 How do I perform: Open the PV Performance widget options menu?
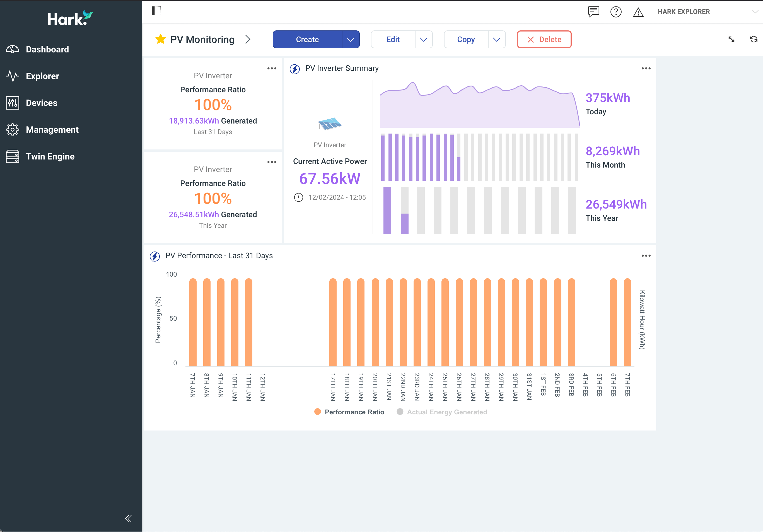(x=646, y=255)
